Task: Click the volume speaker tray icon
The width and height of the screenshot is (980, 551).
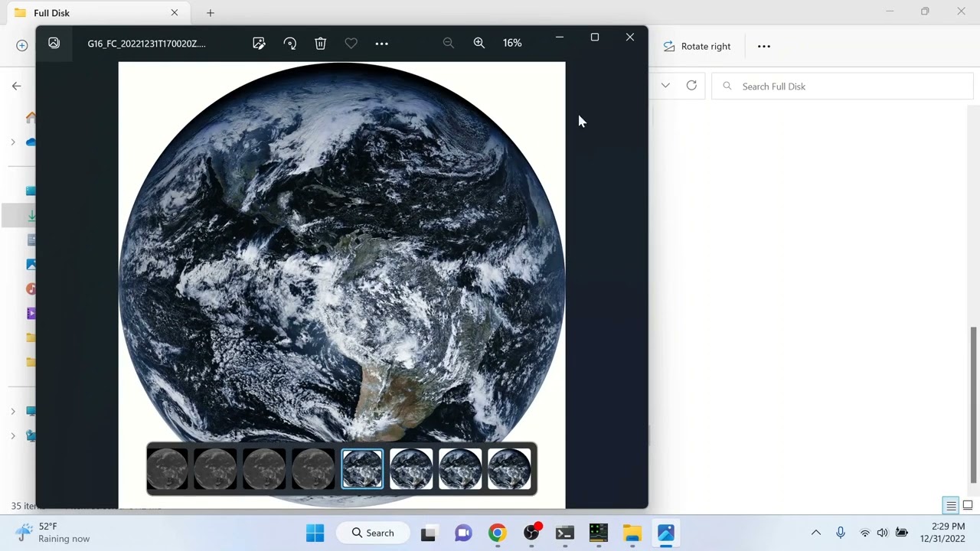Action: point(883,533)
